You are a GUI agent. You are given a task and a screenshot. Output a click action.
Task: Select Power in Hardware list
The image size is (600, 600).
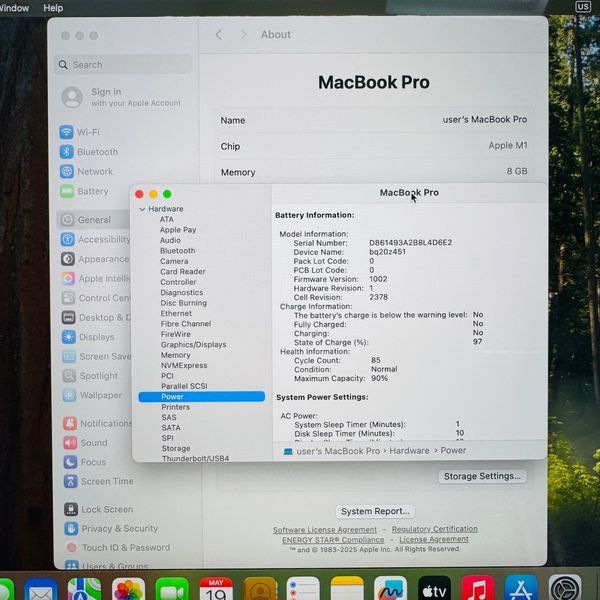point(201,396)
